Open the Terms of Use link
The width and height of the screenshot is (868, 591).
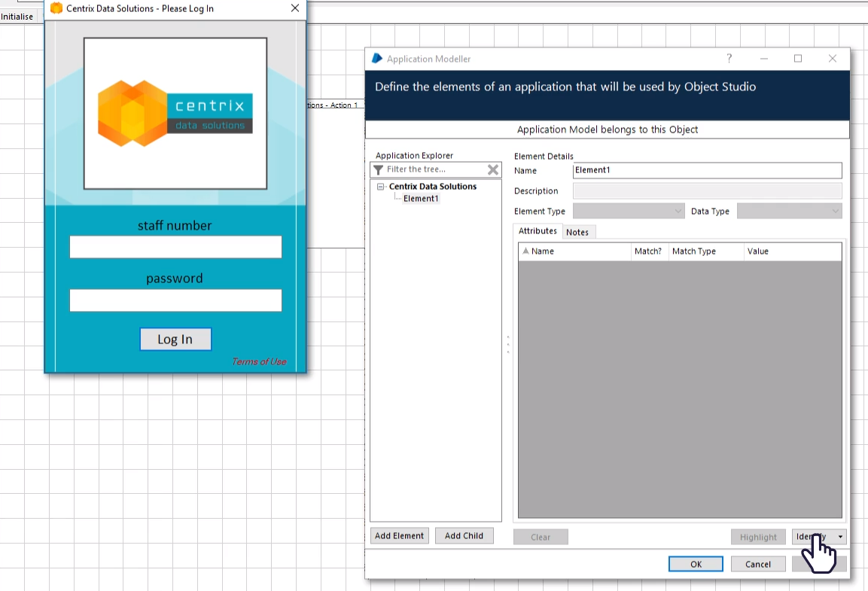click(x=259, y=361)
